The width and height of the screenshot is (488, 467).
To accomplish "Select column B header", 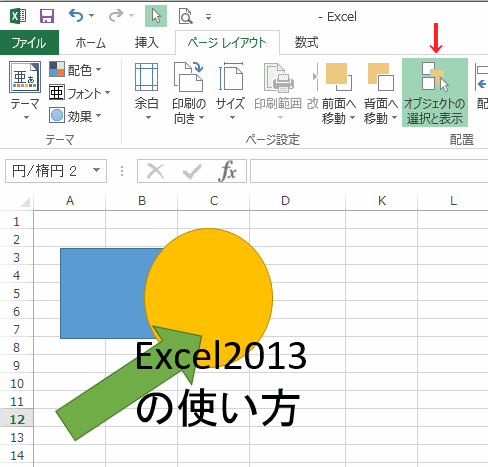I will tap(142, 201).
